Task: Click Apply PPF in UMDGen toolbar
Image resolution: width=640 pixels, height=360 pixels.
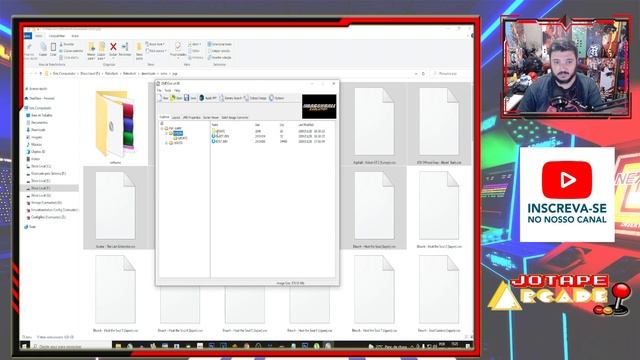Action: click(x=208, y=98)
